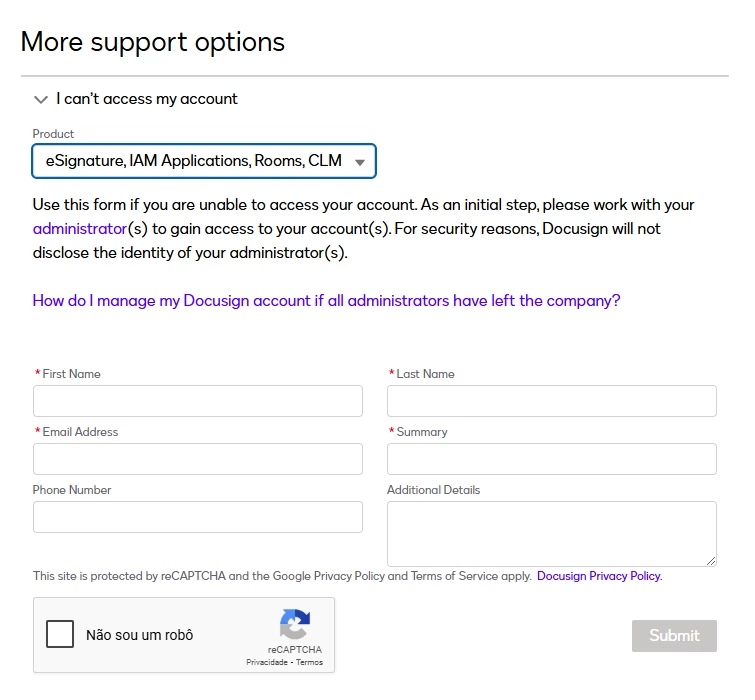Click into the Email Address field
The height and width of the screenshot is (700, 755).
click(x=198, y=459)
